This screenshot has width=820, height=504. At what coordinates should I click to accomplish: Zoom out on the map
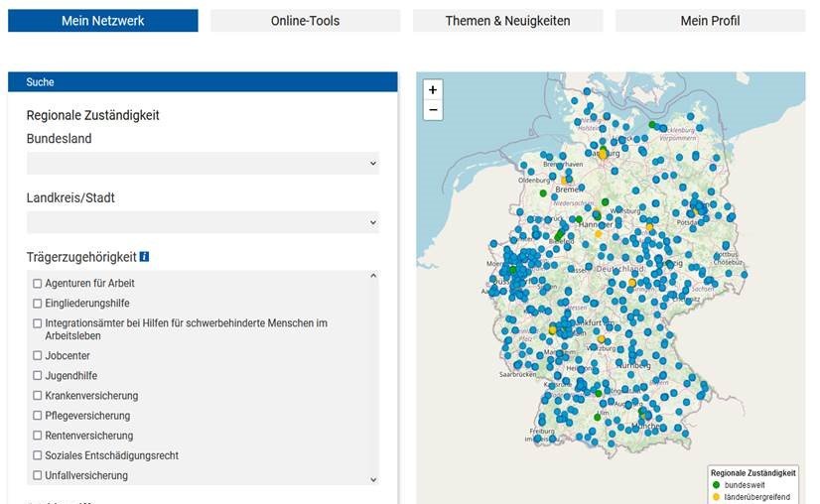432,110
